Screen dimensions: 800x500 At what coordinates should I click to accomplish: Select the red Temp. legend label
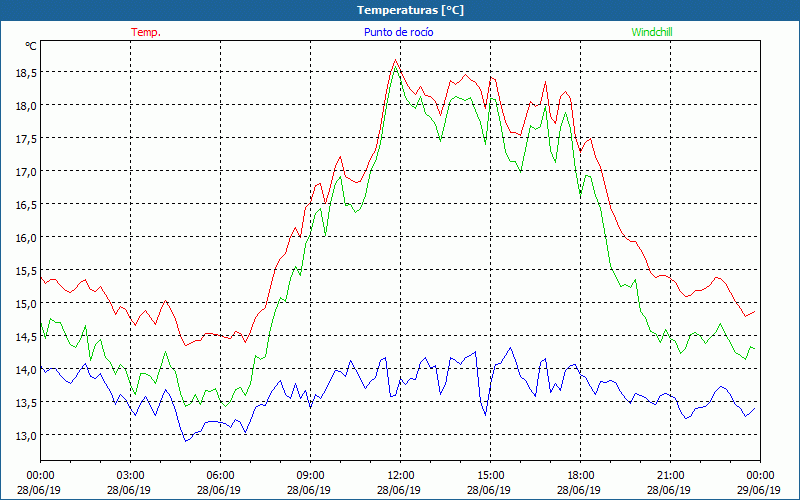coord(146,32)
